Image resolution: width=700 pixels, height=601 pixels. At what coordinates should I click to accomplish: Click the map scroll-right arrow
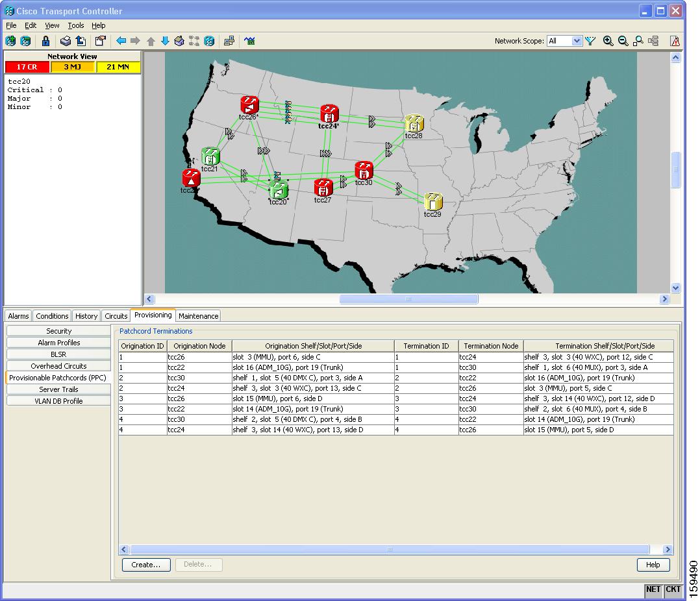pos(664,299)
